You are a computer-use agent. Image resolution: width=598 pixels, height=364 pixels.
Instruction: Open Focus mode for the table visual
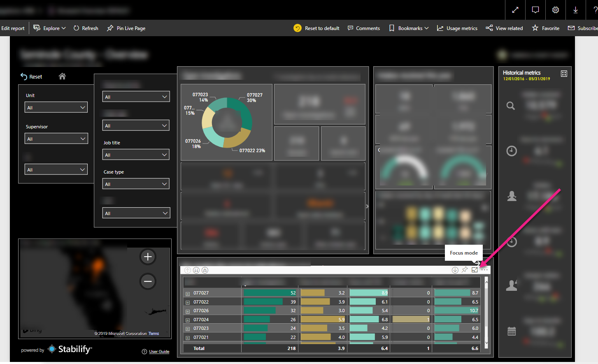(x=475, y=270)
